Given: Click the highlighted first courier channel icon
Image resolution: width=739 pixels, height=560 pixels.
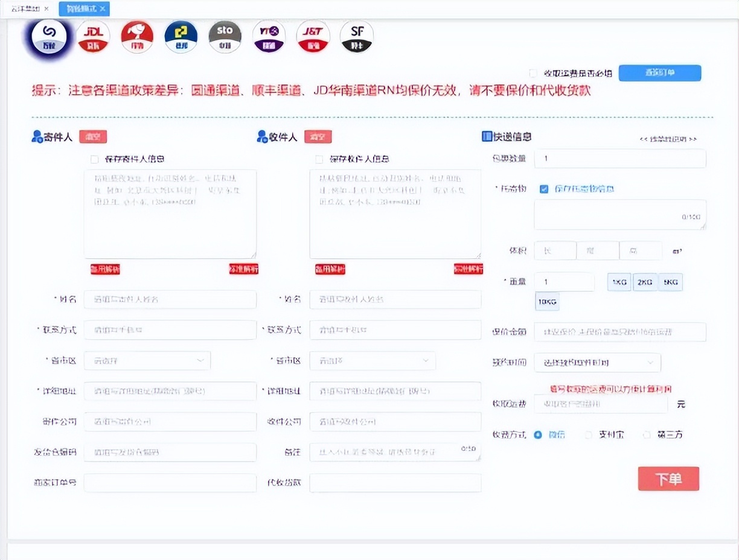Looking at the screenshot, I should (49, 37).
